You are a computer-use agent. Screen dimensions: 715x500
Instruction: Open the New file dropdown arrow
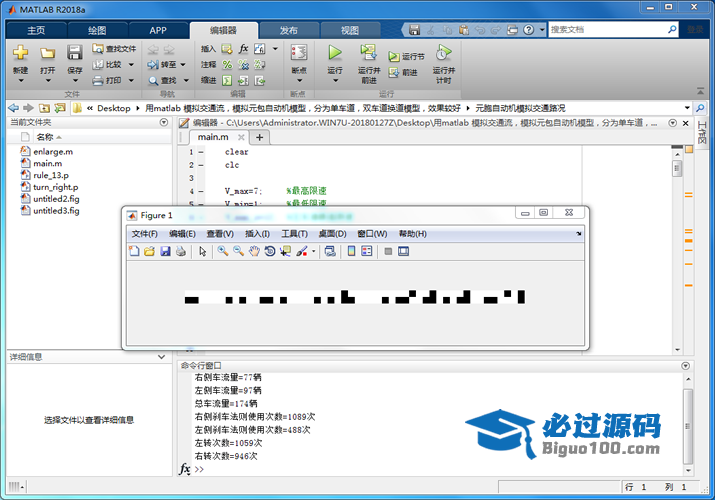[x=21, y=81]
